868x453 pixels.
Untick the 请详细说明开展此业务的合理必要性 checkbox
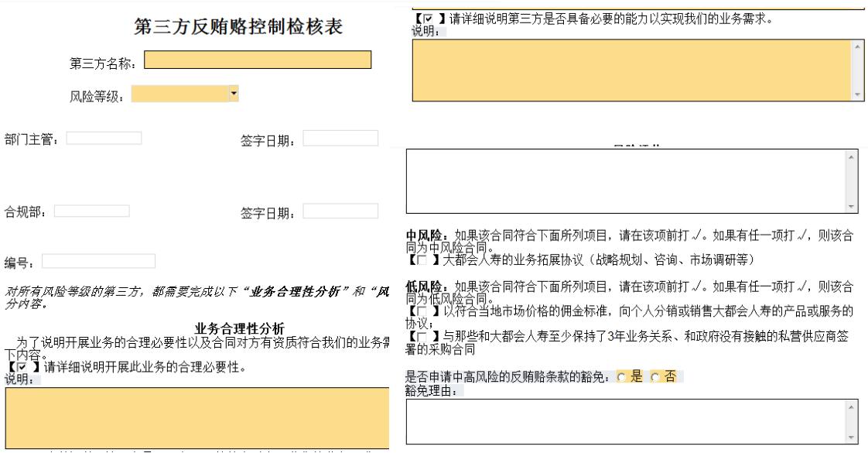pos(22,366)
